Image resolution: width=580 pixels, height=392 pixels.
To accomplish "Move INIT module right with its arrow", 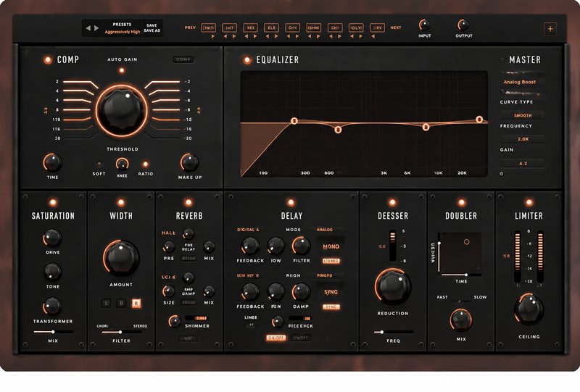I will (212, 36).
